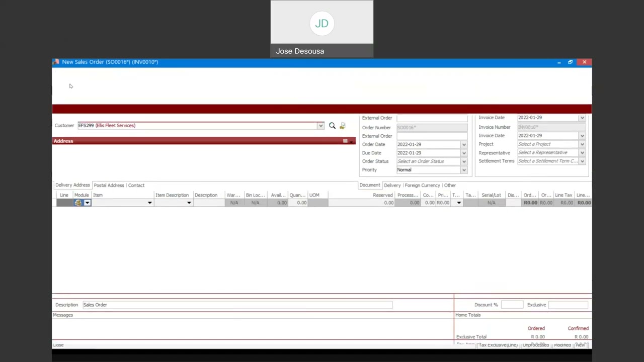
Task: Click the Discount % input box
Action: click(x=512, y=305)
